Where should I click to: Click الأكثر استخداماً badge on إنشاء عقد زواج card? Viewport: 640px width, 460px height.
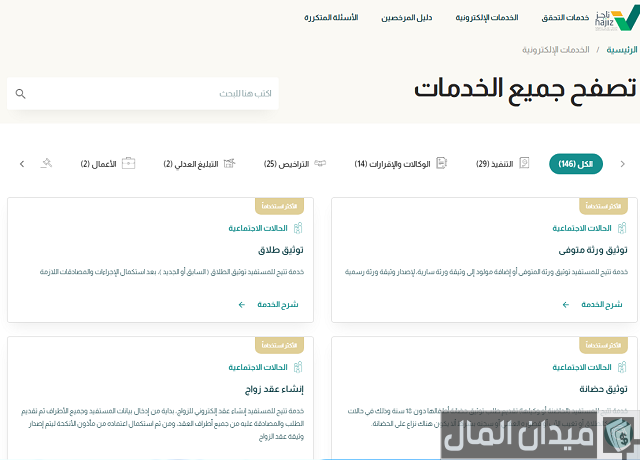pos(280,345)
